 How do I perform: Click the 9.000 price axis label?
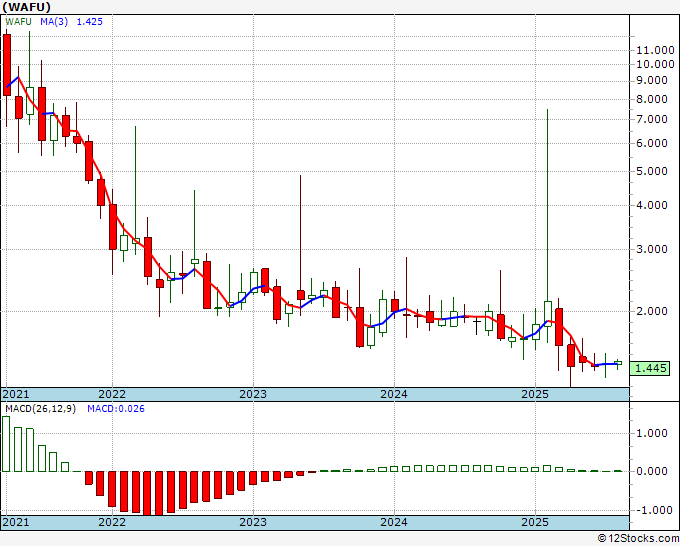(651, 80)
